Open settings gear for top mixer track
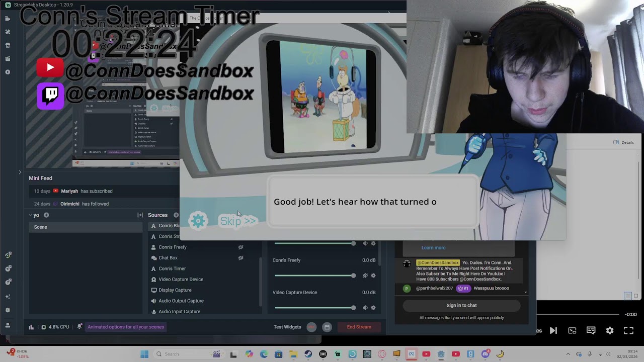The image size is (644, 362). pyautogui.click(x=373, y=243)
